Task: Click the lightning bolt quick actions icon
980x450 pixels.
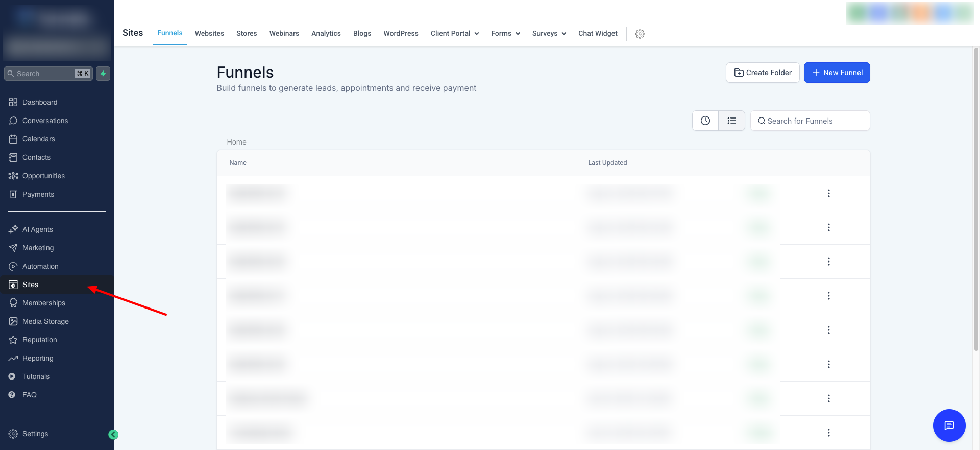Action: coord(103,74)
